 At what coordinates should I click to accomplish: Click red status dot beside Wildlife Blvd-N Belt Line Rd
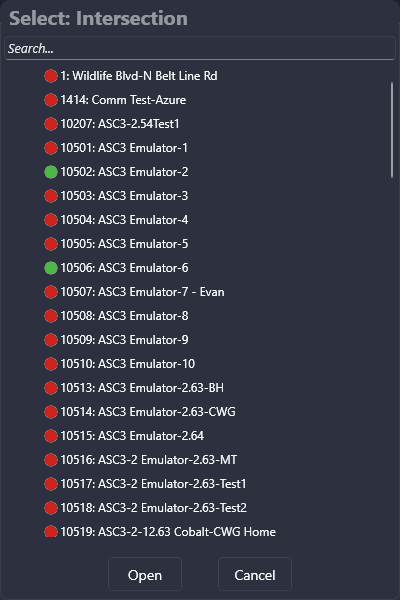51,76
